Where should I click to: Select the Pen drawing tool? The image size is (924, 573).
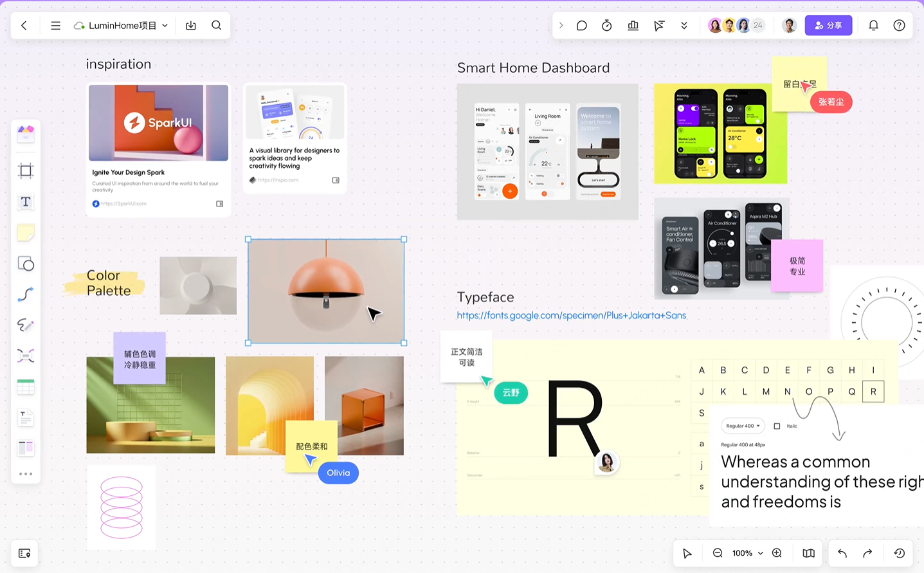26,325
